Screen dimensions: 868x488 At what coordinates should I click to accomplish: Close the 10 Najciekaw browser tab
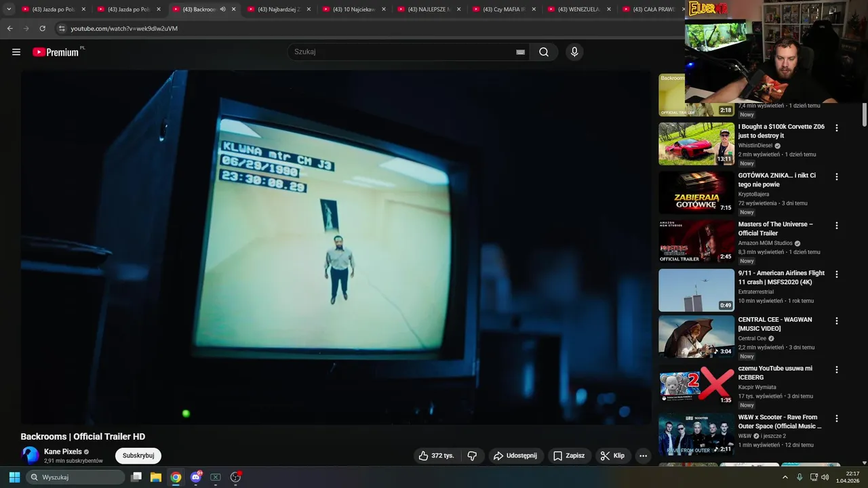tap(384, 9)
